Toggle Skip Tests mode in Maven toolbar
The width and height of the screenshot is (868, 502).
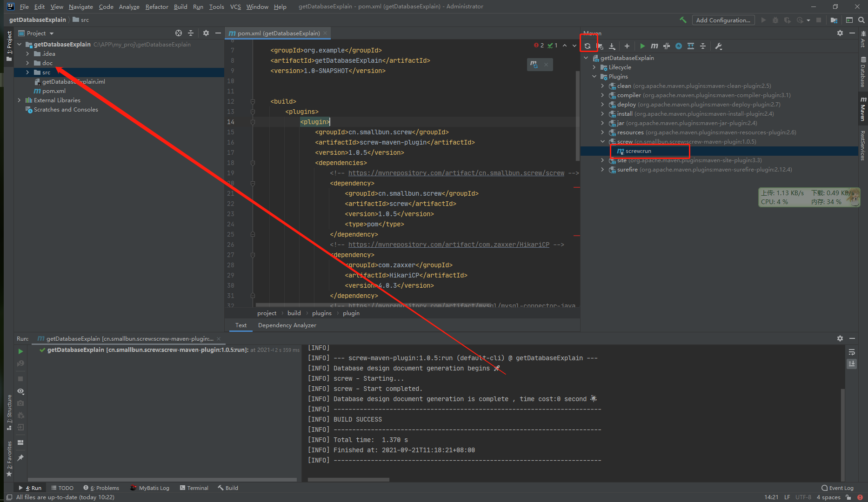pyautogui.click(x=679, y=46)
